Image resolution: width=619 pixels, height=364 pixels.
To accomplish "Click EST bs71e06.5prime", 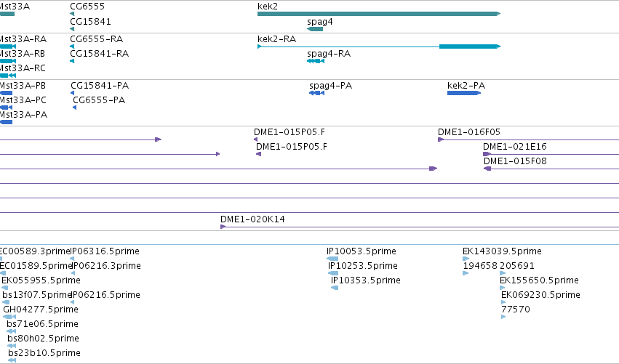I will [x=12, y=331].
